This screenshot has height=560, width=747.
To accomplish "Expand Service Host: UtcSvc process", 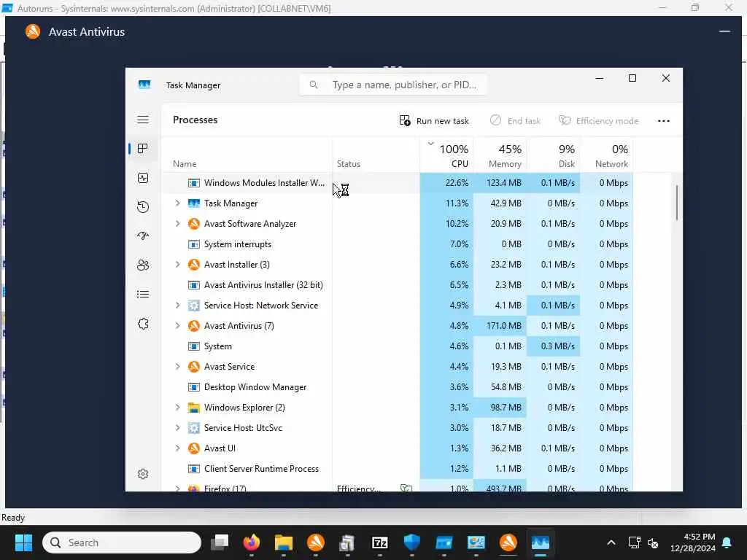I will (x=178, y=427).
